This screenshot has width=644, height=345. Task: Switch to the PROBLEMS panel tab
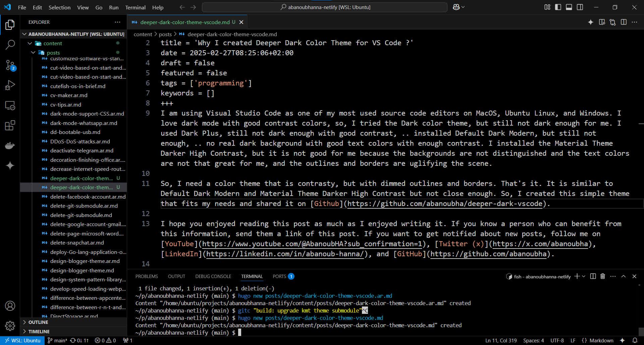tap(147, 276)
